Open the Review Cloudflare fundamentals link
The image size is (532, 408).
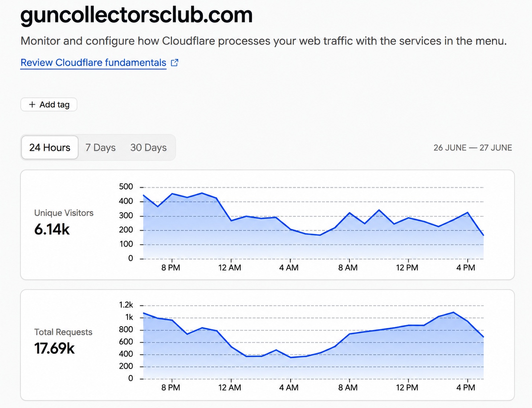(x=93, y=63)
